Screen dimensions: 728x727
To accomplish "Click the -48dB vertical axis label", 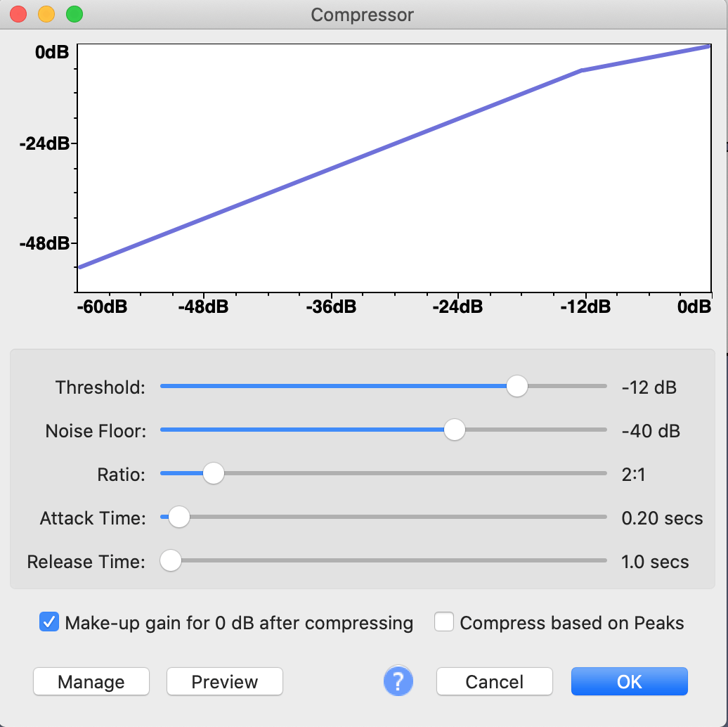I will click(x=44, y=243).
